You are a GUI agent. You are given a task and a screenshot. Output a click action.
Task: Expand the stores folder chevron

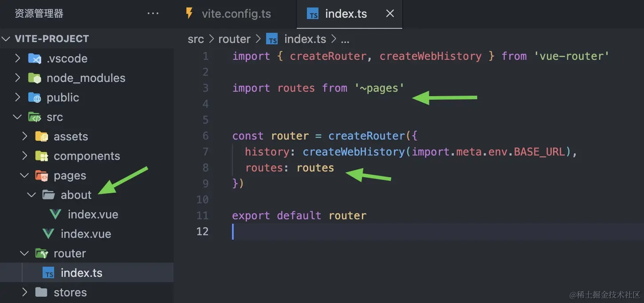[x=25, y=292]
